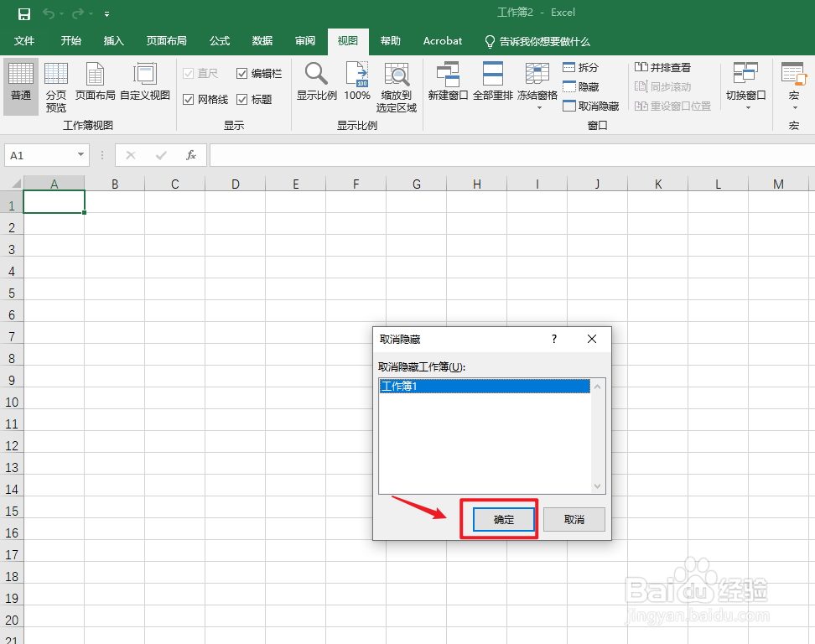Switch to 页面布局 view in the ribbon
The image size is (815, 644).
[x=95, y=81]
